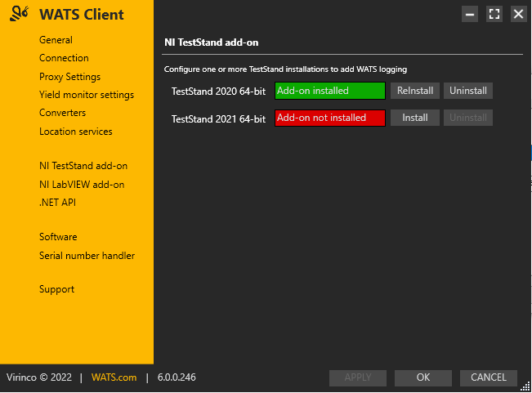Click the CANCEL button
532x393 pixels.
(x=489, y=377)
